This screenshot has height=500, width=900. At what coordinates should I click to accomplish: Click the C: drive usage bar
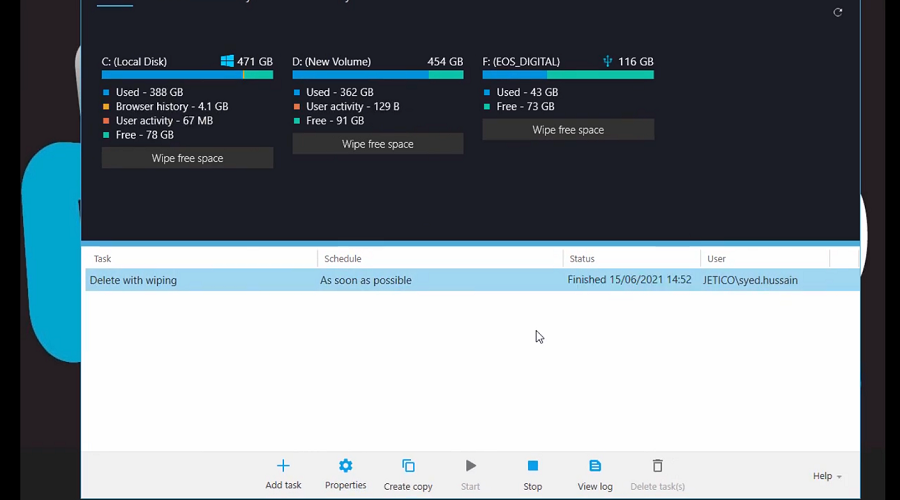[x=187, y=75]
